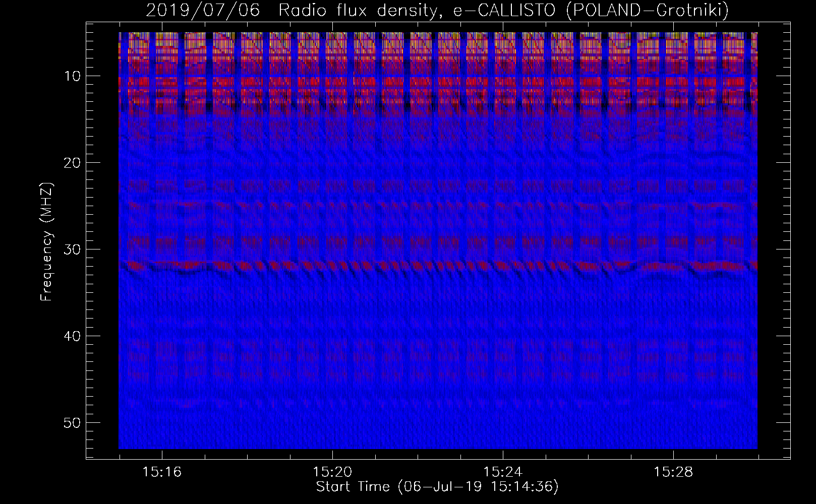Click the 15:16 time axis label
This screenshot has height=504, width=816.
[162, 472]
